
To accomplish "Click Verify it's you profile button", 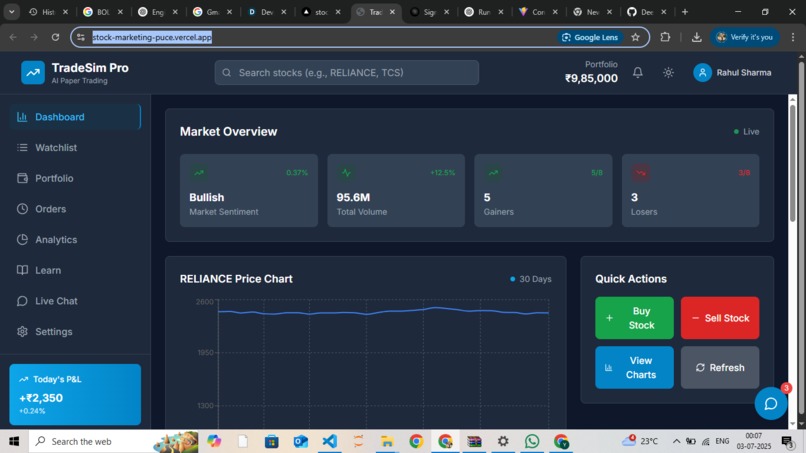I will tap(745, 37).
